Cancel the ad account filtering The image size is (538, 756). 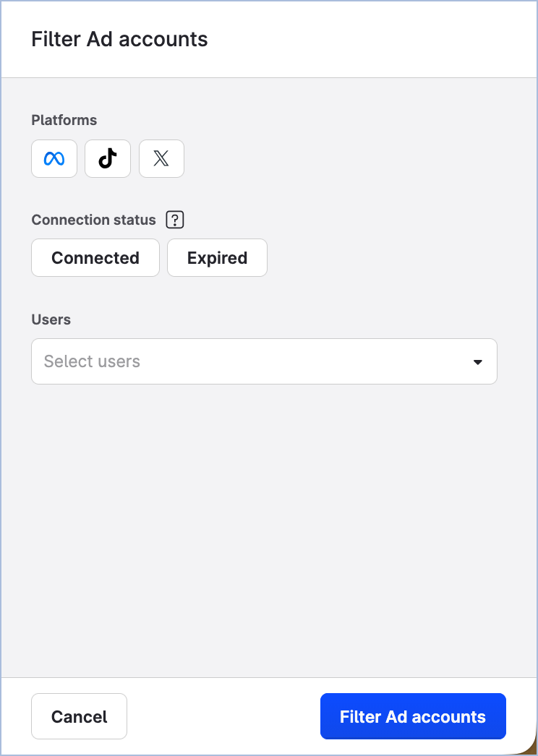[x=79, y=716]
